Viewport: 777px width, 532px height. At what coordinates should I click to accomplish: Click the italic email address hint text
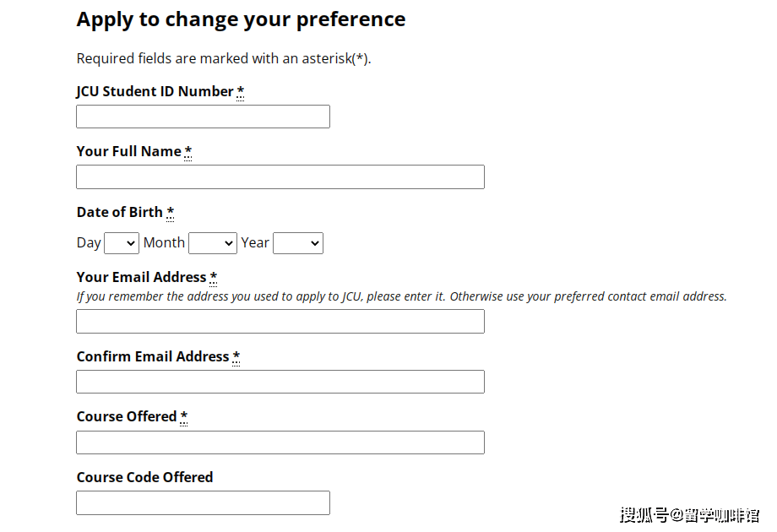tap(401, 296)
